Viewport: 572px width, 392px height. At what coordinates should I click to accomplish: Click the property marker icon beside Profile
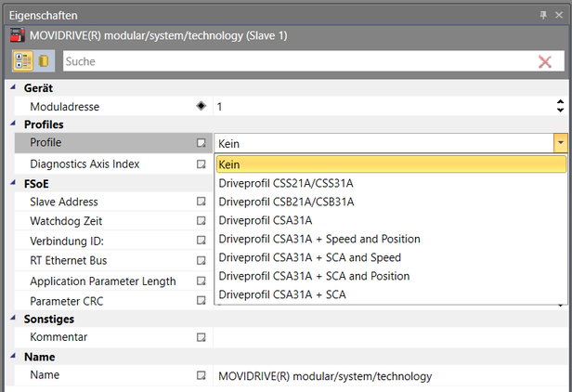click(201, 143)
